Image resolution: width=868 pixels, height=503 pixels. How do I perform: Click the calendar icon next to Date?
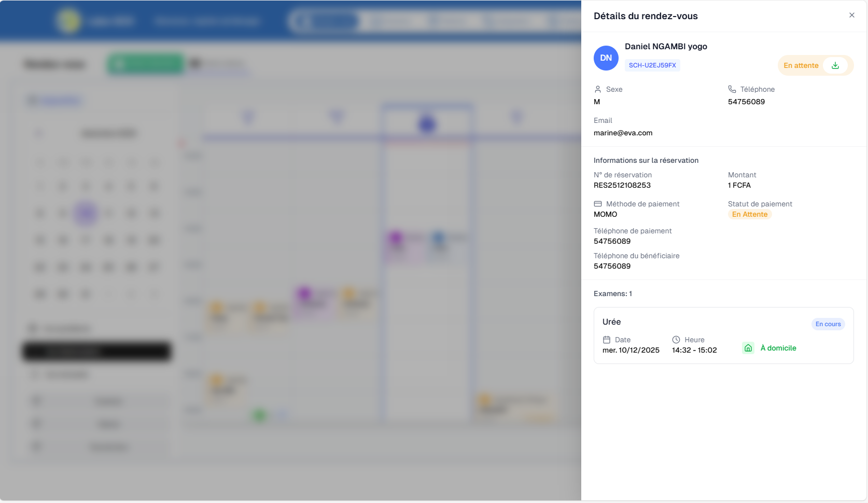(x=607, y=340)
